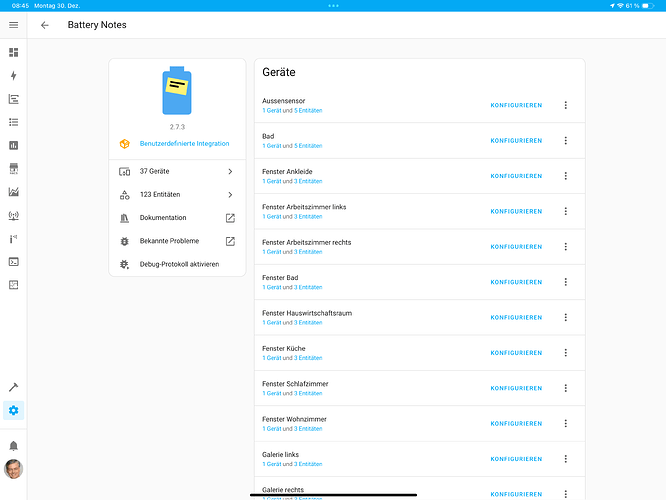
Task: Enable Debug-Protokoll aktivieren
Action: 177,264
